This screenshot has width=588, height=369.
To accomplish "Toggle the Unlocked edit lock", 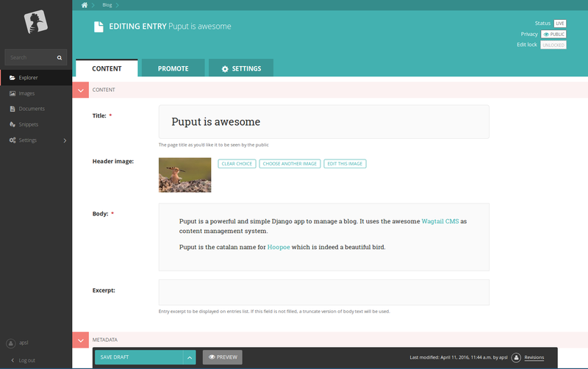I will pyautogui.click(x=553, y=45).
